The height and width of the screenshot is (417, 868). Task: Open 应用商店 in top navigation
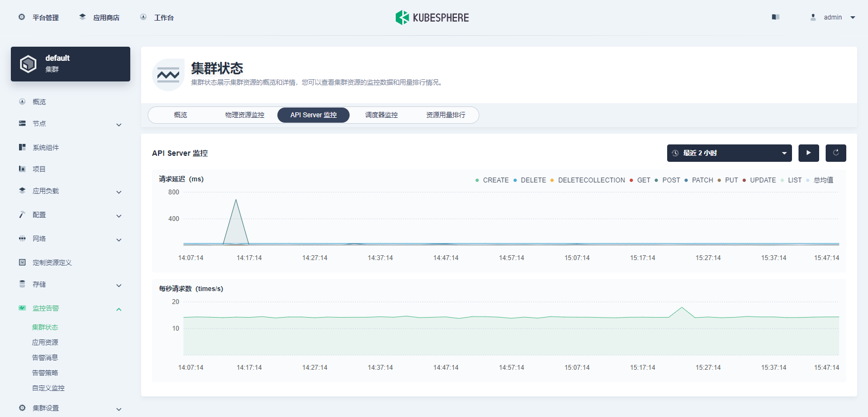(x=106, y=18)
